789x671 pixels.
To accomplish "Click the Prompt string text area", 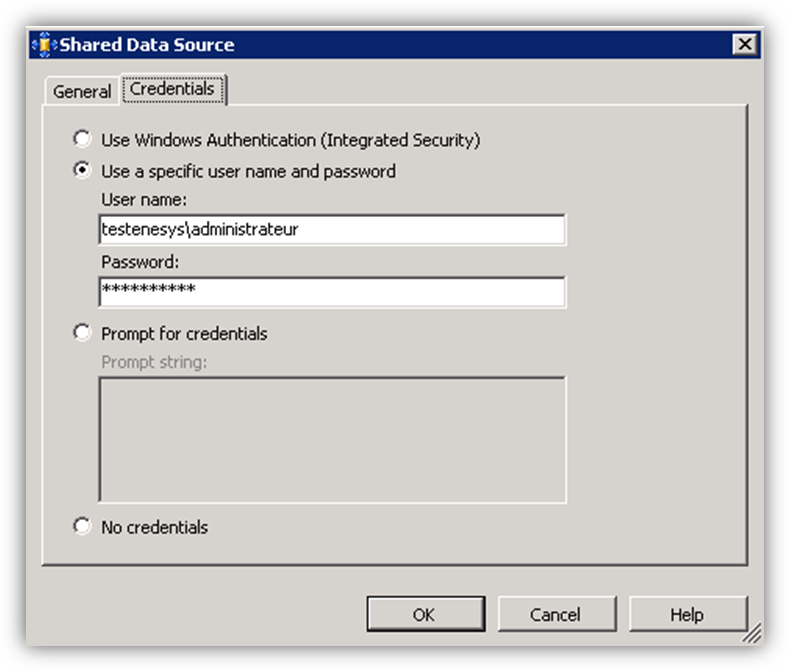I will pyautogui.click(x=332, y=439).
